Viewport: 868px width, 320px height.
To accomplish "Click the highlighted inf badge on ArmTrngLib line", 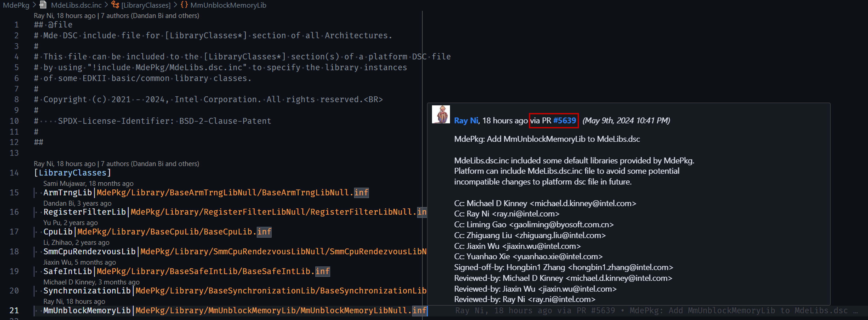I will pos(361,193).
